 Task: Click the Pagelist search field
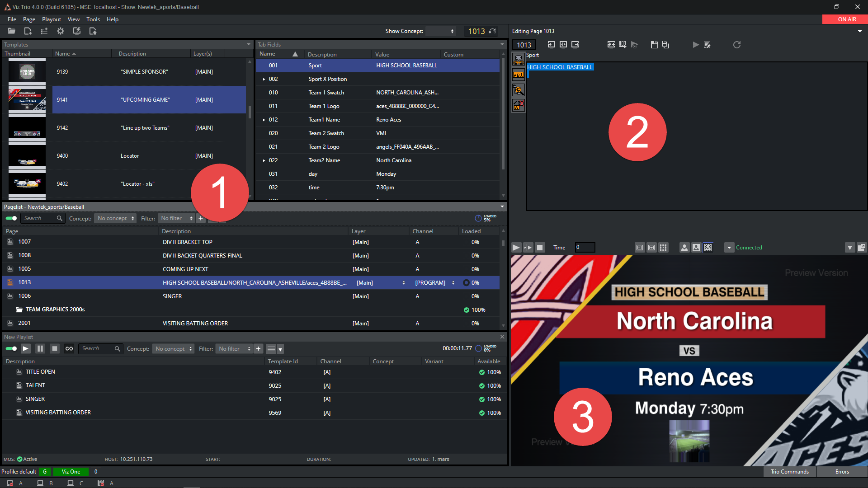[43, 218]
